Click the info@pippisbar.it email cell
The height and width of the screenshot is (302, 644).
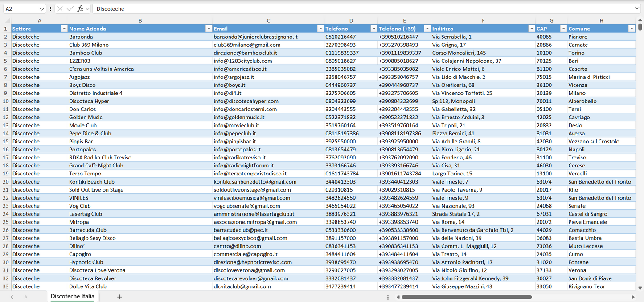[268, 141]
